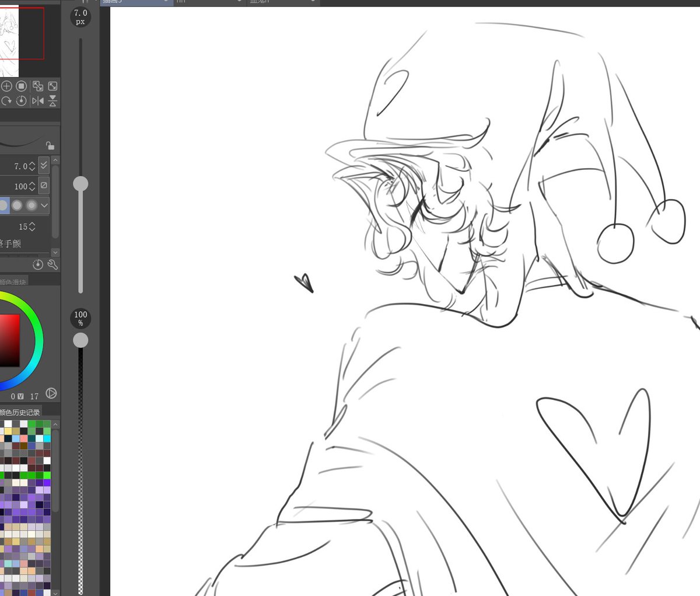The height and width of the screenshot is (596, 700).
Task: Expand the anti-aliasing options dropdown
Action: point(44,205)
